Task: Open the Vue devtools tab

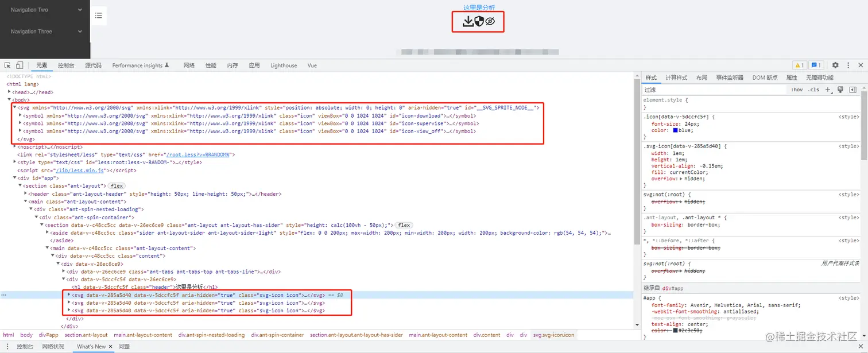Action: [312, 65]
